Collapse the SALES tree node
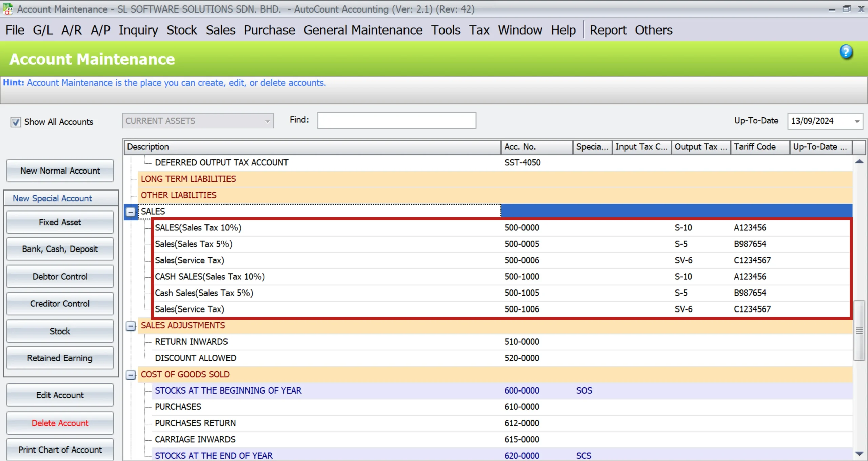This screenshot has height=461, width=868. [x=131, y=211]
